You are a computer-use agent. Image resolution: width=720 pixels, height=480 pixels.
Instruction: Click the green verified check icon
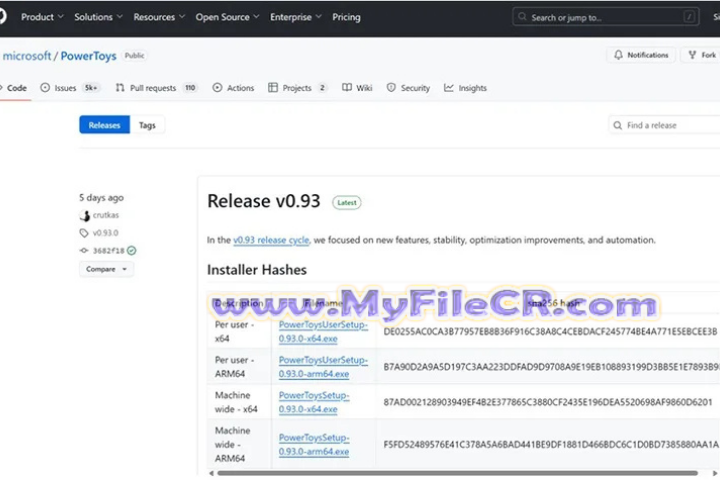point(132,250)
